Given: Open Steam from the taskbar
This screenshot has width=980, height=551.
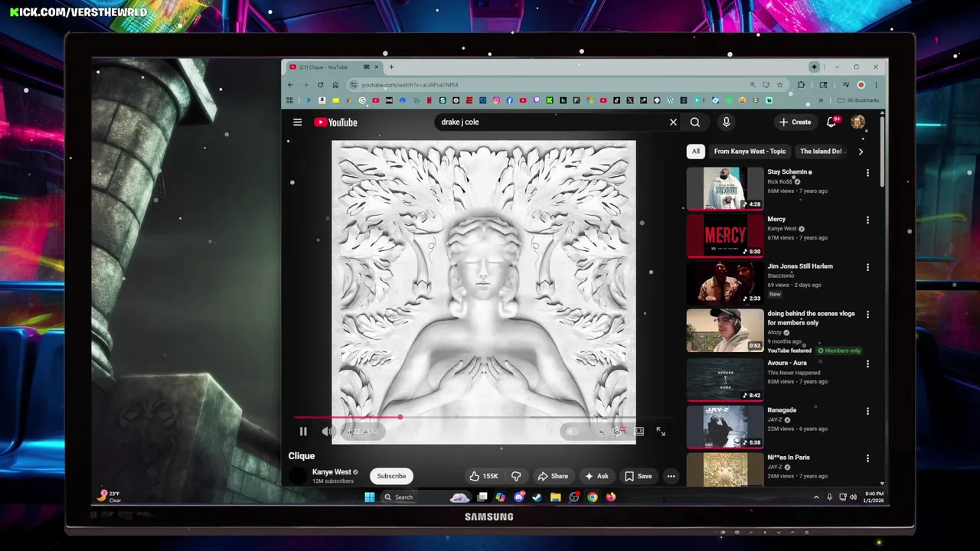Looking at the screenshot, I should [x=537, y=497].
